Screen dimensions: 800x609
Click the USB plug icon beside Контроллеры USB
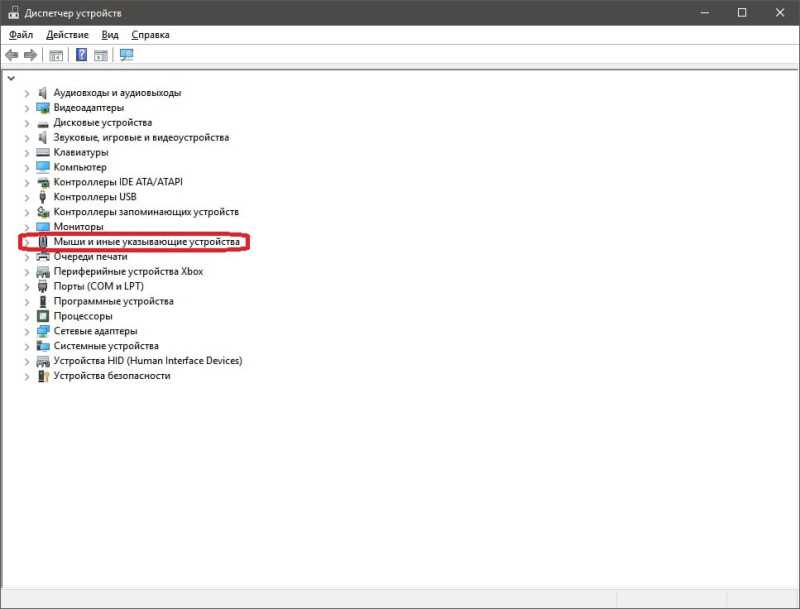[x=43, y=197]
